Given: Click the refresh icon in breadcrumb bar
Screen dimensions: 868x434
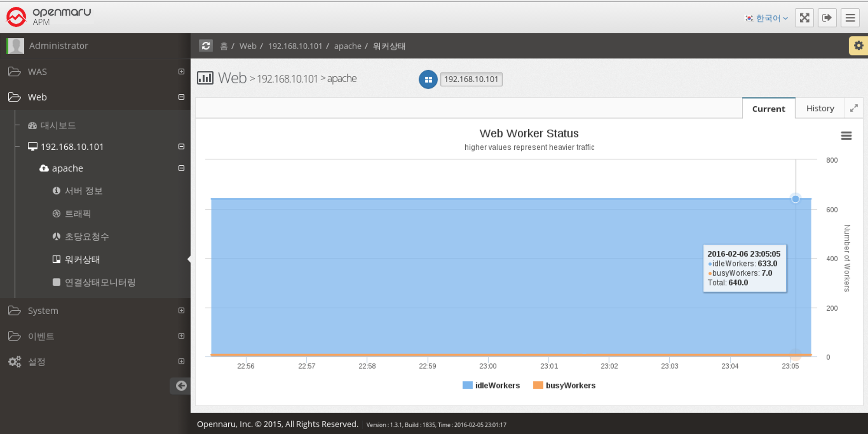Looking at the screenshot, I should coord(206,46).
